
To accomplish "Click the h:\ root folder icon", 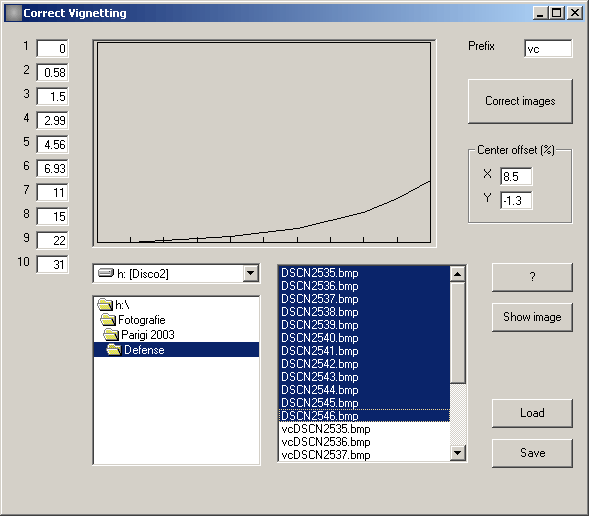I will coord(105,305).
